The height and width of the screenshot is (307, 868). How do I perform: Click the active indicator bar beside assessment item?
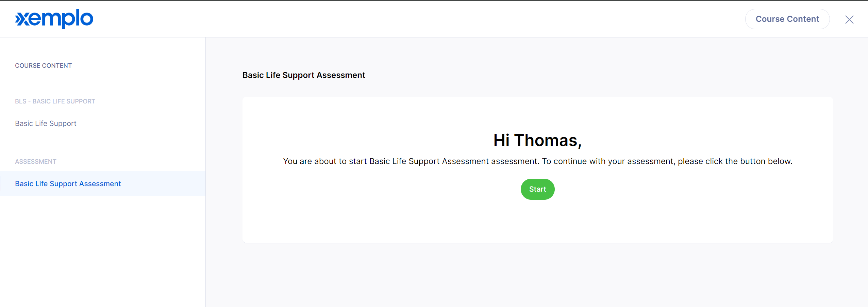[0, 183]
